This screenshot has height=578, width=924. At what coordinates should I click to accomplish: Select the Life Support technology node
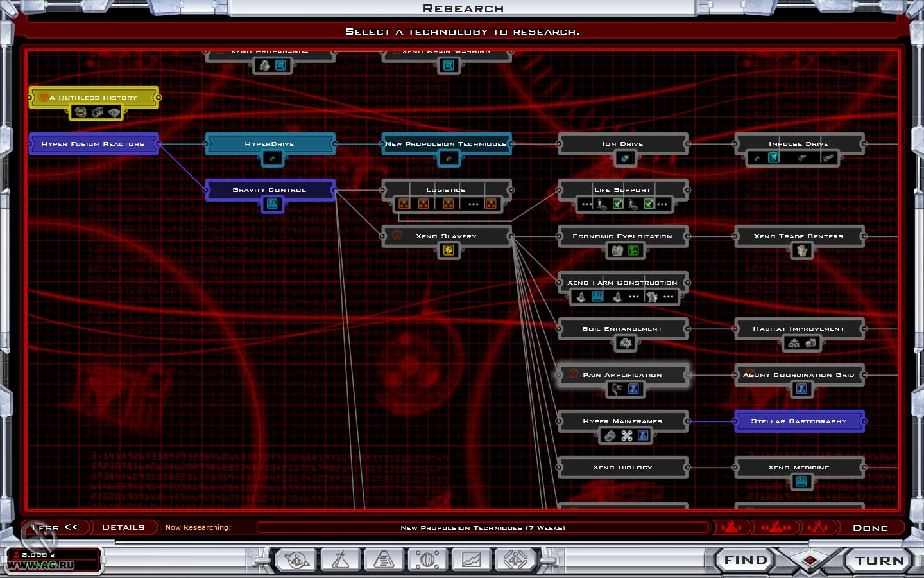pos(622,190)
